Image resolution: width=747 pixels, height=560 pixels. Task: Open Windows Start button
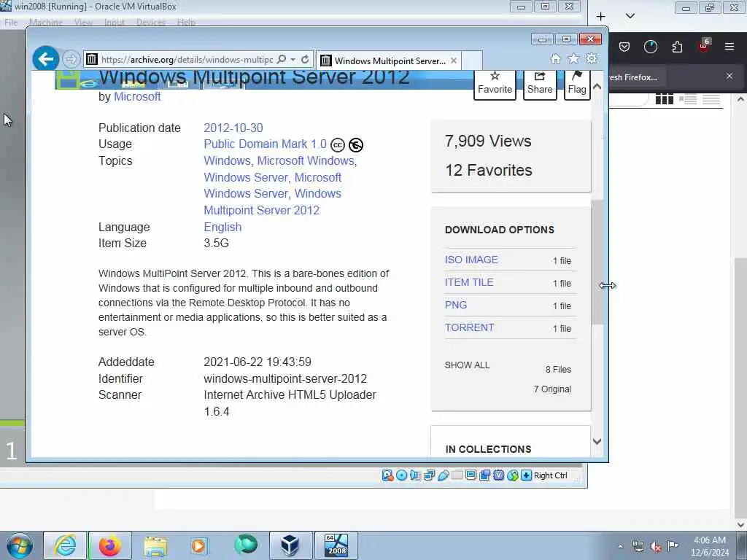pyautogui.click(x=20, y=545)
